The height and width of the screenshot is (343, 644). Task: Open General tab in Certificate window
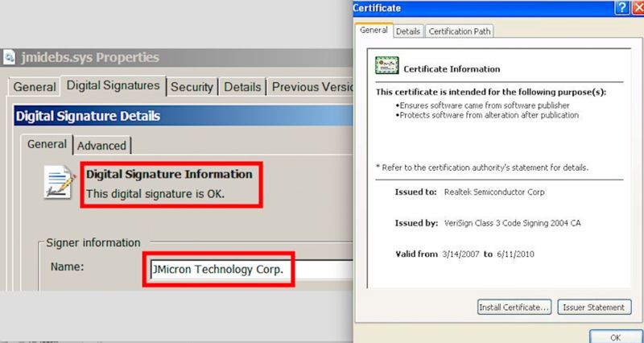(x=374, y=31)
